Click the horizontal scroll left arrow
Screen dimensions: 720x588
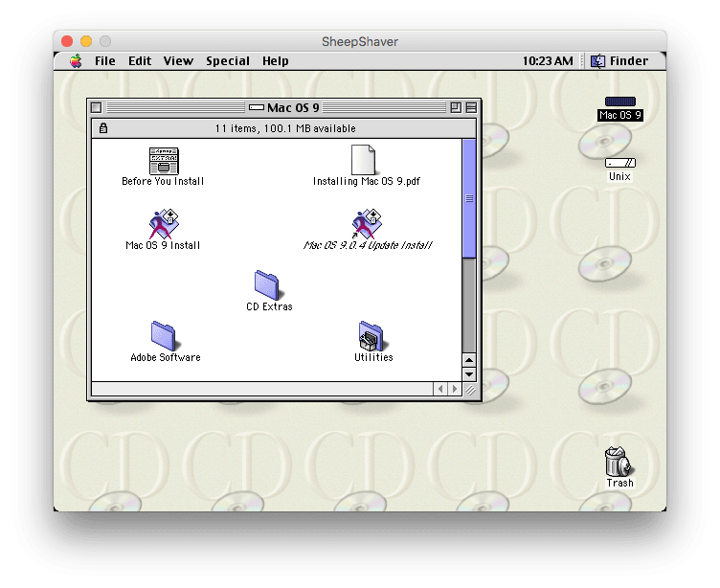(x=439, y=389)
